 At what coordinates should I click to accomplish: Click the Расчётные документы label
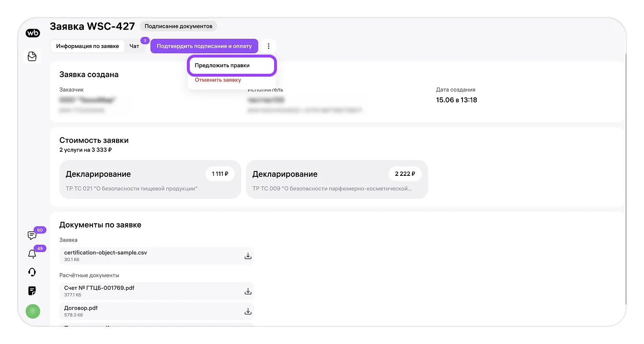[x=89, y=275]
